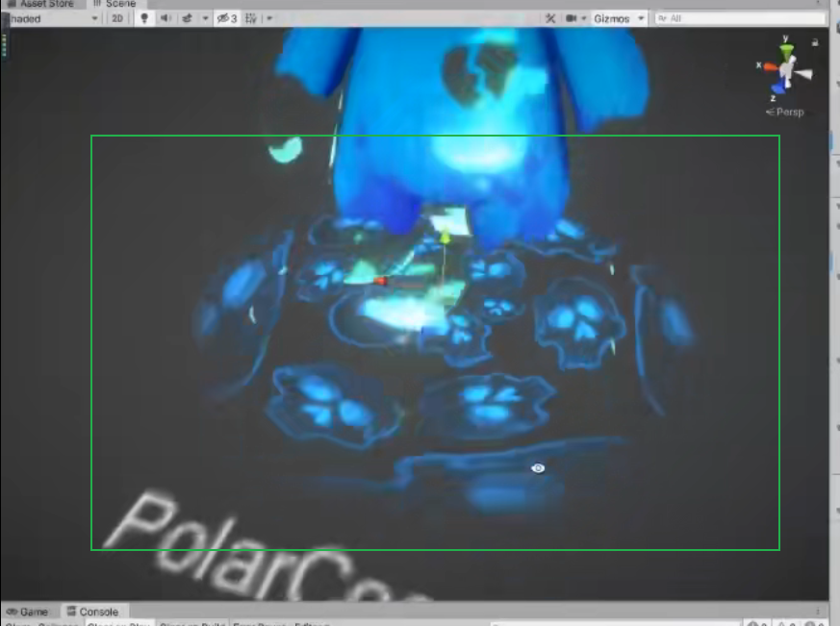Open the scene camera dropdown arrow
This screenshot has width=840, height=626.
[583, 18]
